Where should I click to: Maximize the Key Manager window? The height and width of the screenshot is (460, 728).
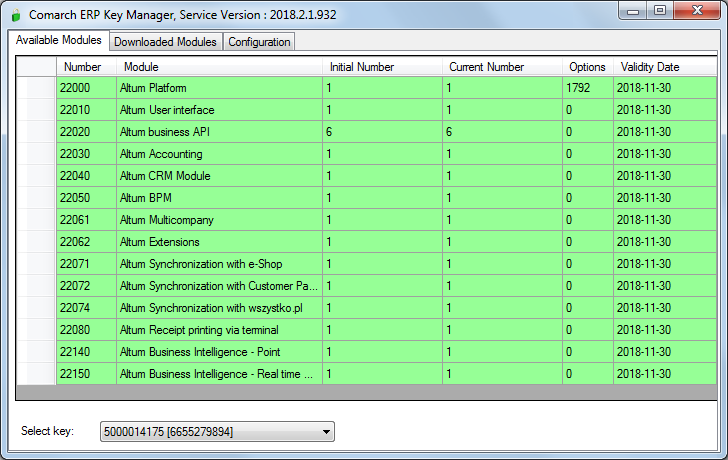coord(660,10)
